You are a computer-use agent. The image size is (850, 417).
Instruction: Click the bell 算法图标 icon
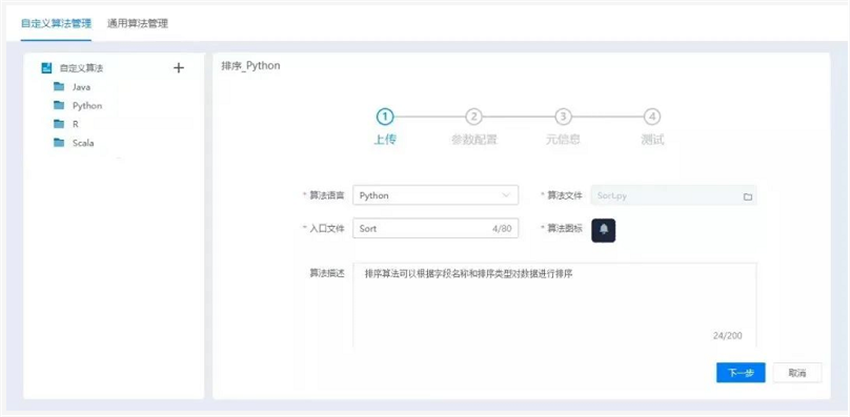tap(604, 229)
